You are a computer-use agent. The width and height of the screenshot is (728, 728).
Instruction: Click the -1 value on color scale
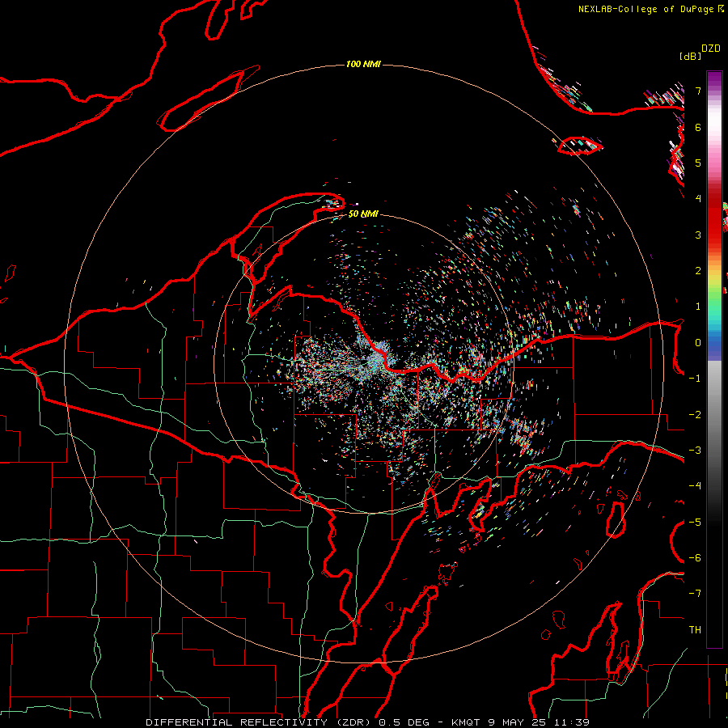695,379
